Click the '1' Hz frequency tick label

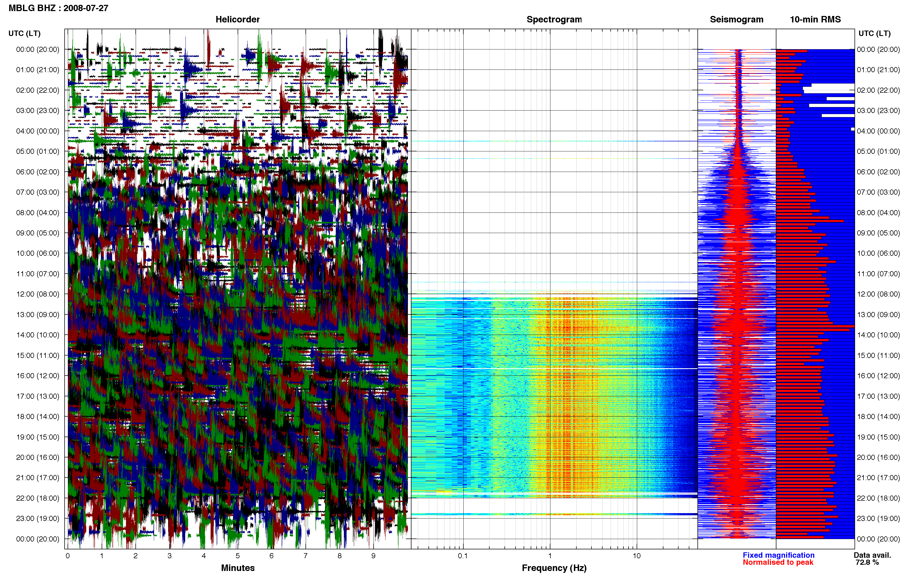550,556
